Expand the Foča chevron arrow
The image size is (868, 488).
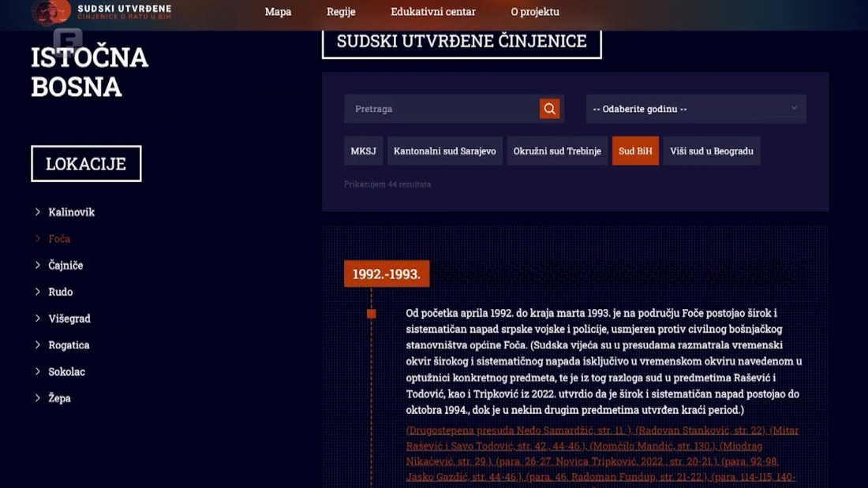coord(38,238)
